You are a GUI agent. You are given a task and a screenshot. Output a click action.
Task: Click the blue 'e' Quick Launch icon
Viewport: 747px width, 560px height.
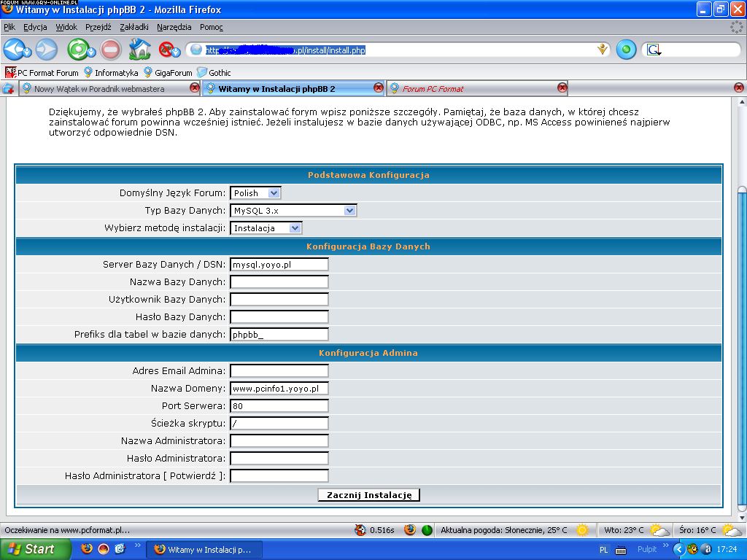click(120, 549)
